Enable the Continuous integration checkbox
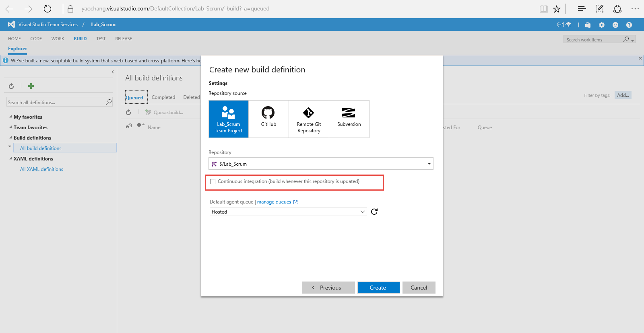The image size is (644, 333). [213, 182]
